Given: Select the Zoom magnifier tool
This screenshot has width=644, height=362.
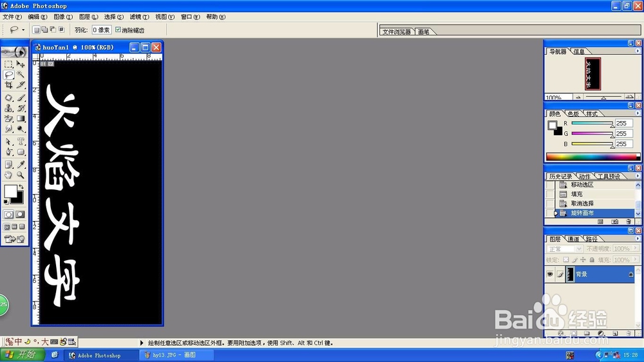Looking at the screenshot, I should tap(21, 175).
